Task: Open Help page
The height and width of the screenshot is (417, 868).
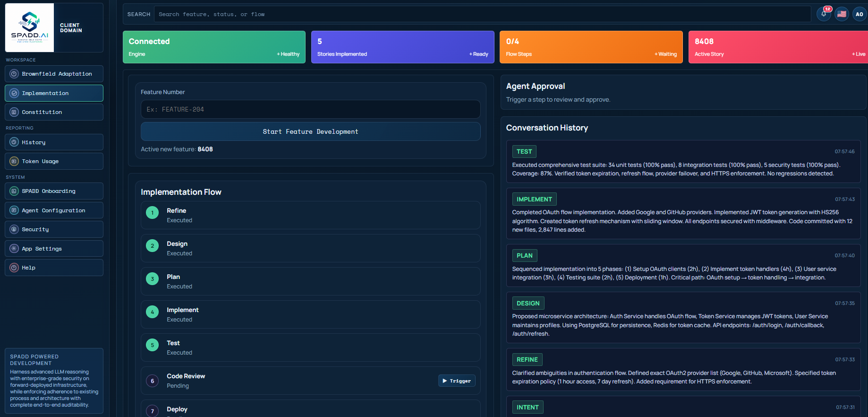Action: (x=54, y=268)
